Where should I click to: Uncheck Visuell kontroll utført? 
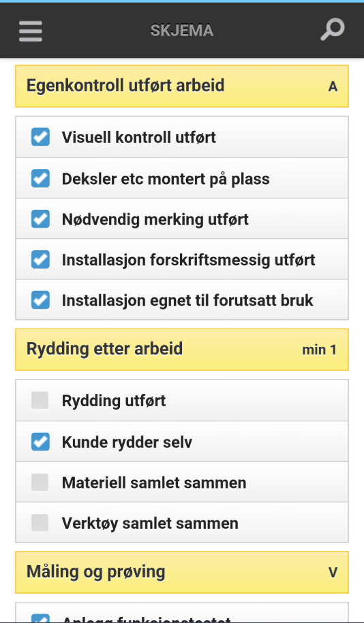(x=40, y=137)
